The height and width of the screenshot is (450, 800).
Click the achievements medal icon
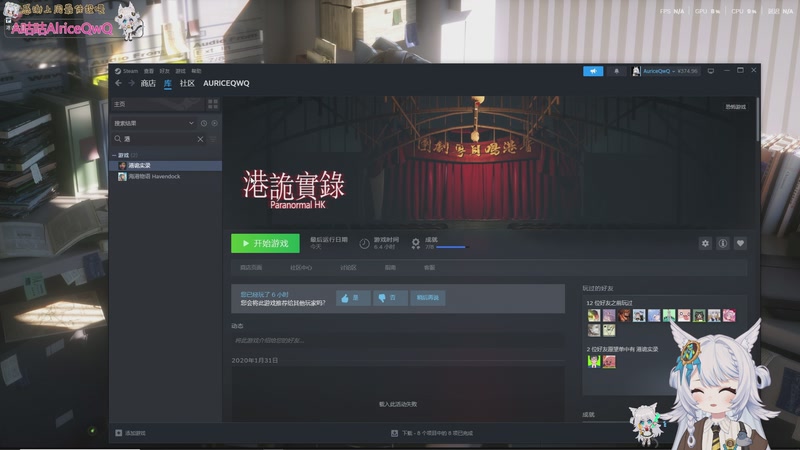tap(416, 243)
